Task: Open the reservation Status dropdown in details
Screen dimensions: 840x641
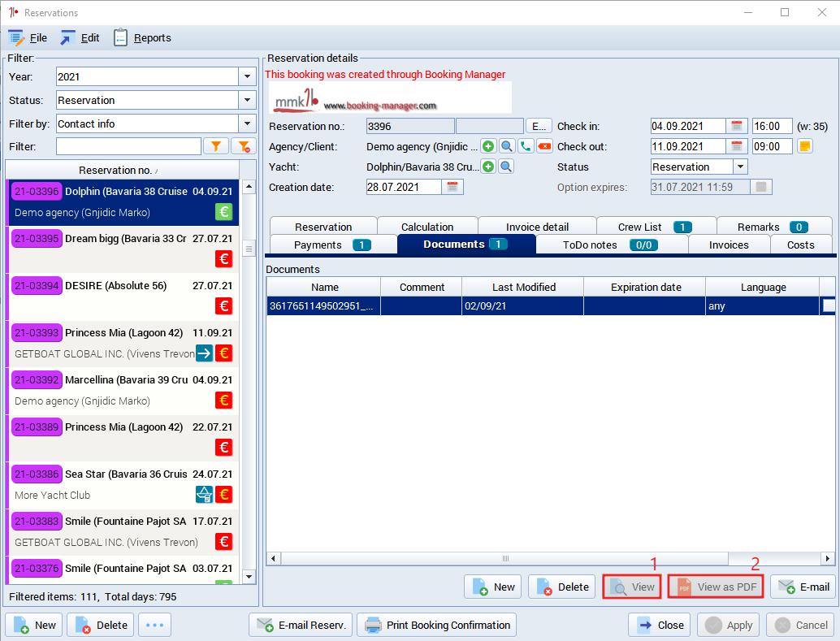Action: tap(740, 167)
